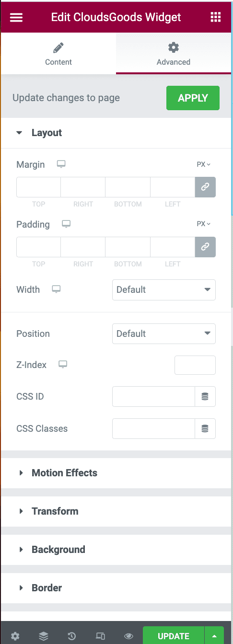The width and height of the screenshot is (233, 644).
Task: Open the Navigator layers icon
Action: coord(44,636)
